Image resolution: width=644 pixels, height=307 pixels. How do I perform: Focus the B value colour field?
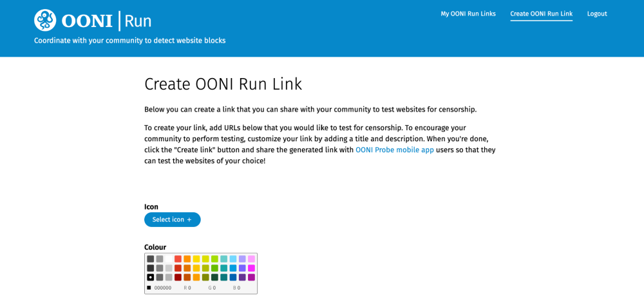pos(239,288)
